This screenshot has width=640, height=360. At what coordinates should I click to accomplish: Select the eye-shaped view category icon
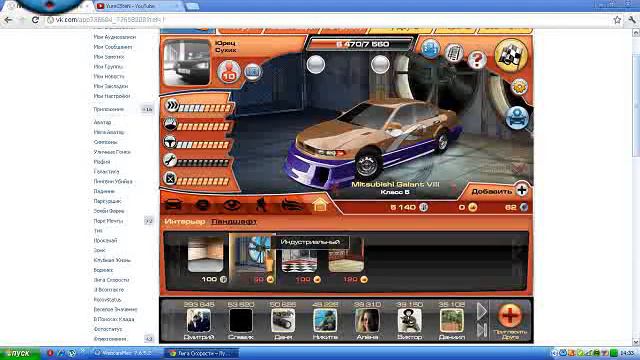(x=231, y=204)
